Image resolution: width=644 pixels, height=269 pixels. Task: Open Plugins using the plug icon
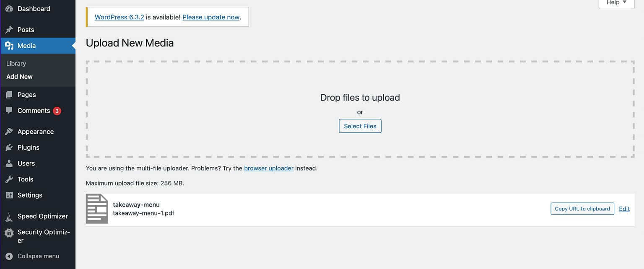9,147
